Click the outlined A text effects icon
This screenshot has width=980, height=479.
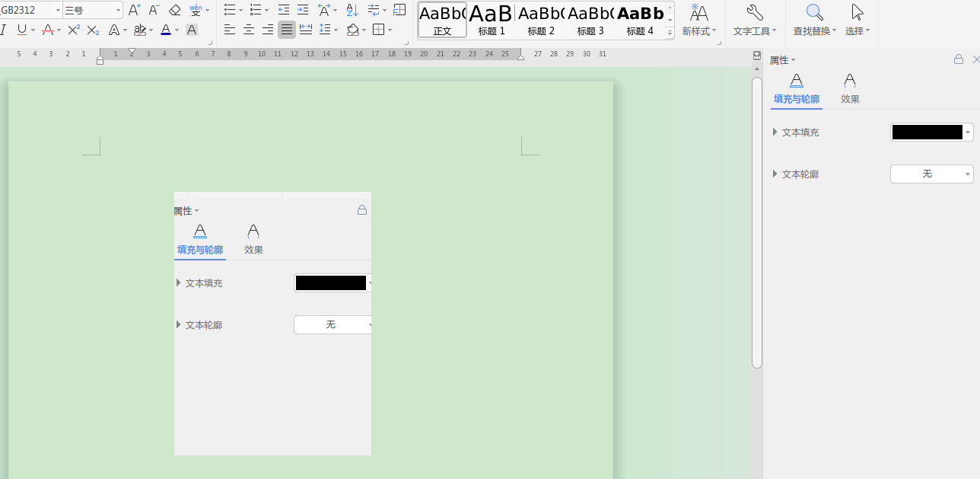pyautogui.click(x=113, y=30)
